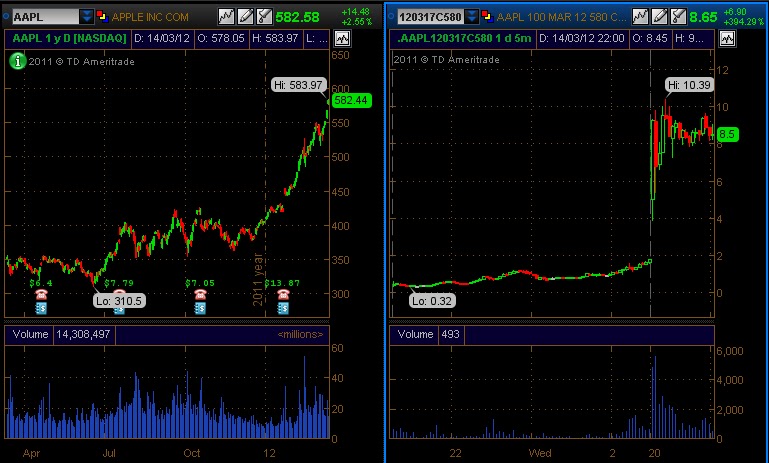Click the 582.58 last price readout
Viewport: 769px width, 463px height.
tap(297, 17)
